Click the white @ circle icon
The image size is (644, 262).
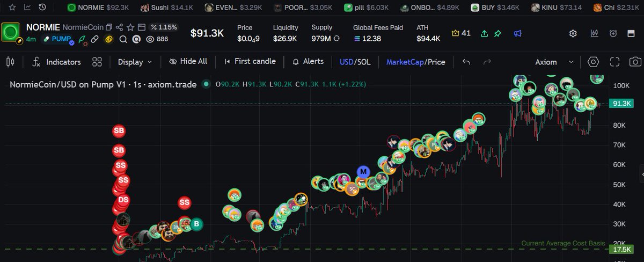136,39
